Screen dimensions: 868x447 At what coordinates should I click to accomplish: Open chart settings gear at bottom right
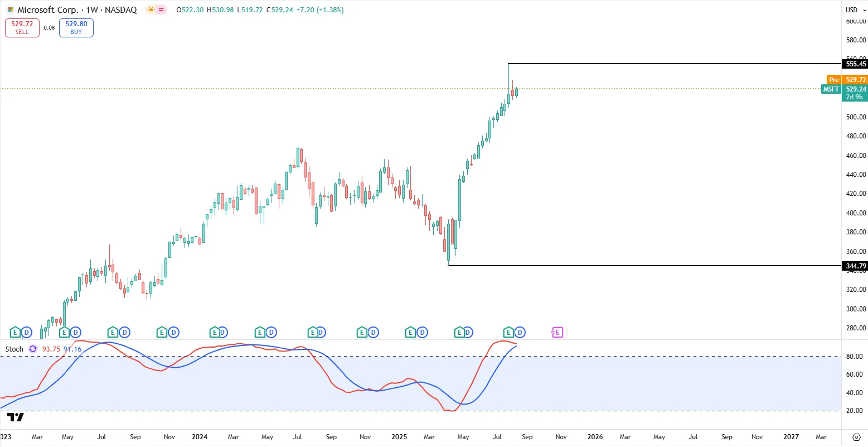tap(856, 437)
